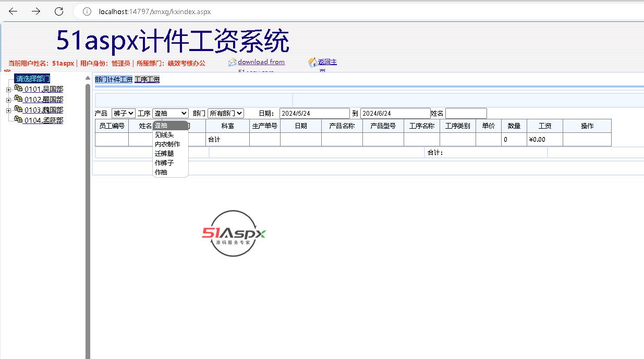The width and height of the screenshot is (644, 359).
Task: Choose 逢袖 in the 工序 list
Action: [170, 126]
